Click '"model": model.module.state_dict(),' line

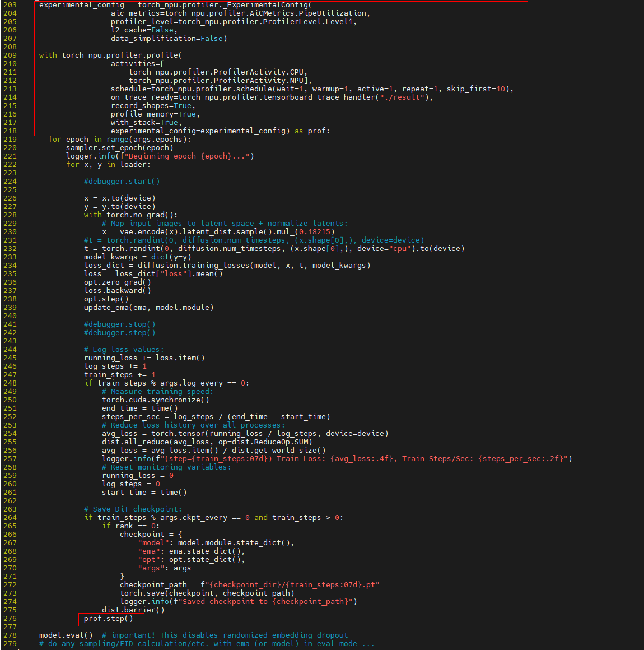pyautogui.click(x=216, y=542)
